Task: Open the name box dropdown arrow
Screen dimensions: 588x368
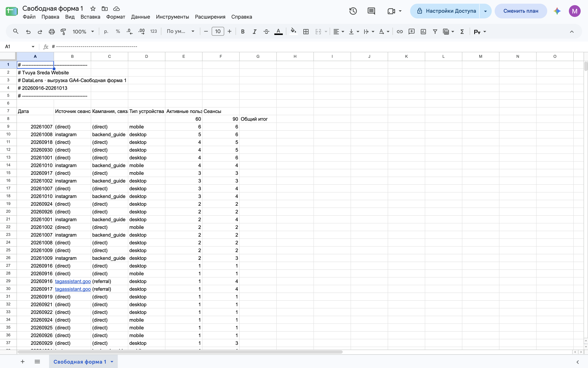Action: pos(33,47)
